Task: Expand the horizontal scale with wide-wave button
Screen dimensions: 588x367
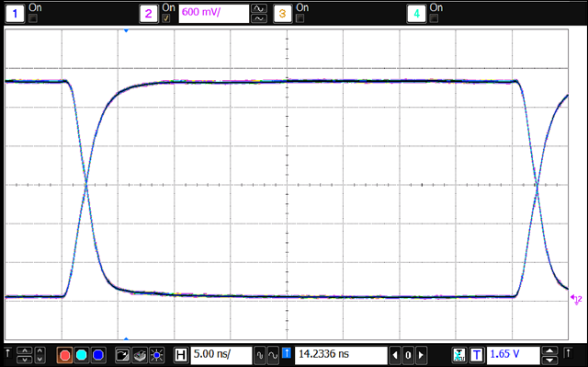Action: 273,355
